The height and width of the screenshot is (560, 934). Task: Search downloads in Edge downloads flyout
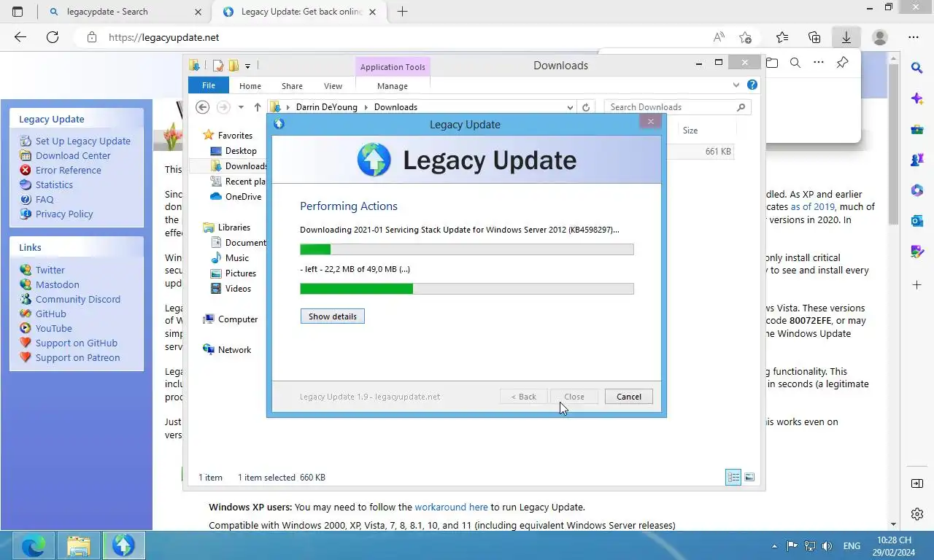795,63
